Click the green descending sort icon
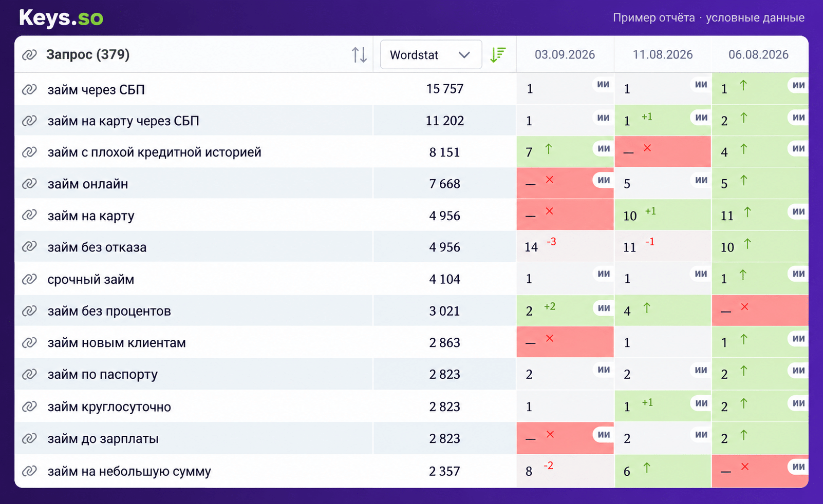The image size is (823, 504). (498, 54)
